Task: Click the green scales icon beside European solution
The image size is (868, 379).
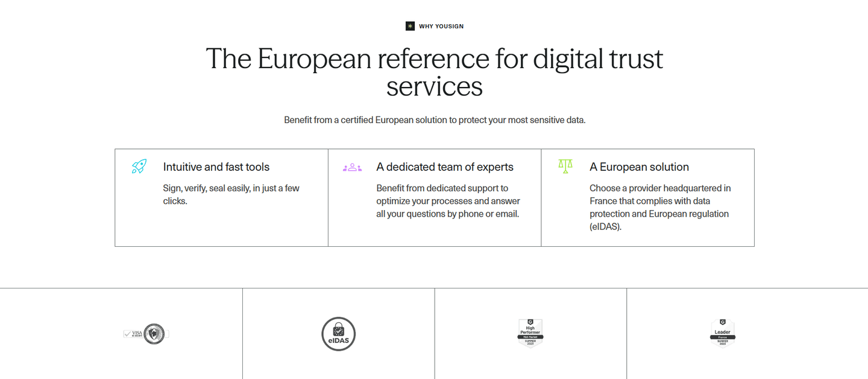Action: point(565,166)
